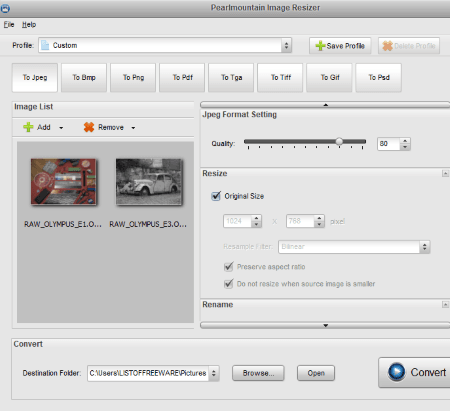Open the Remove dropdown arrow
This screenshot has width=450, height=411.
[133, 128]
